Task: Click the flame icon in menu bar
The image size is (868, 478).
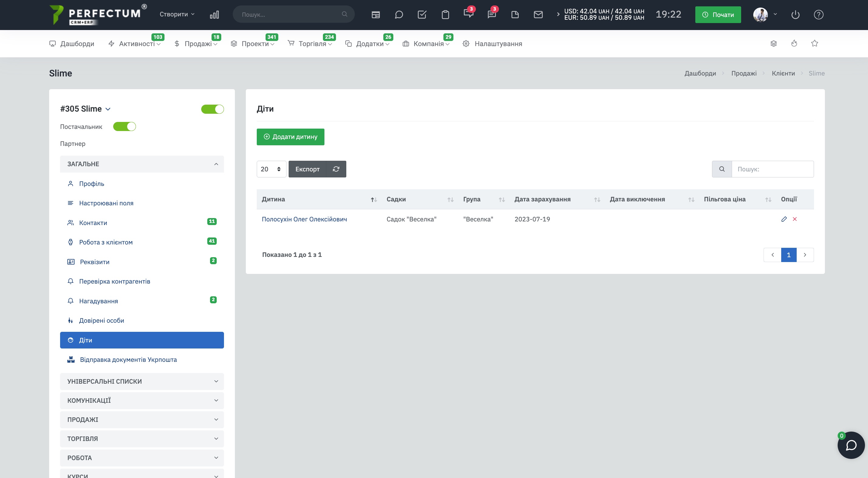Action: [x=794, y=43]
